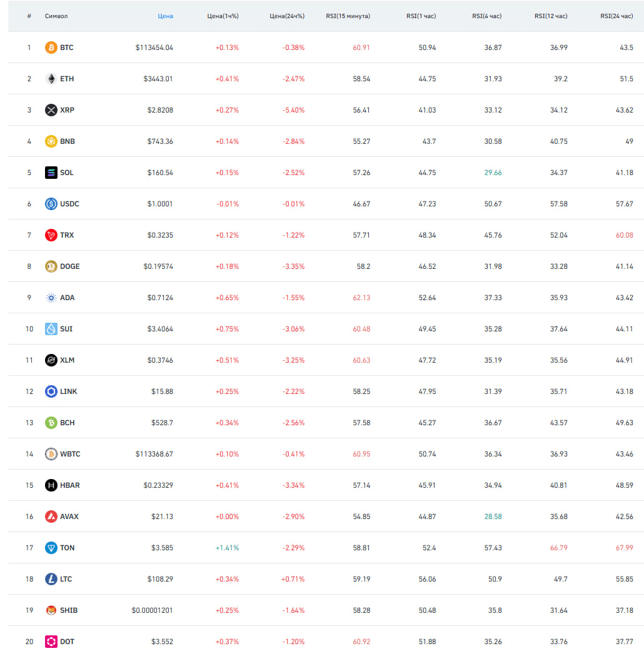
Task: Click the Bitcoin BTC coin icon
Action: (x=51, y=48)
